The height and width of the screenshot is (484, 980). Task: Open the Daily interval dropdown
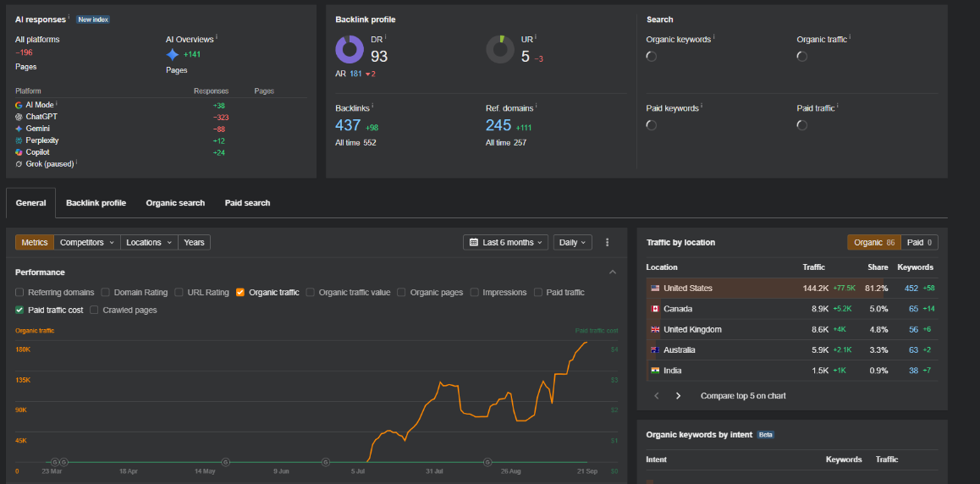[572, 242]
